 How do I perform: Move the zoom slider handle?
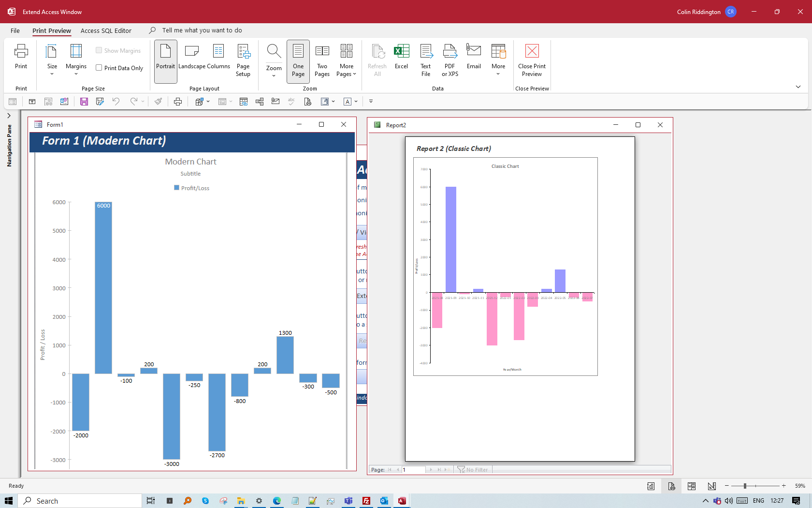[x=745, y=486]
